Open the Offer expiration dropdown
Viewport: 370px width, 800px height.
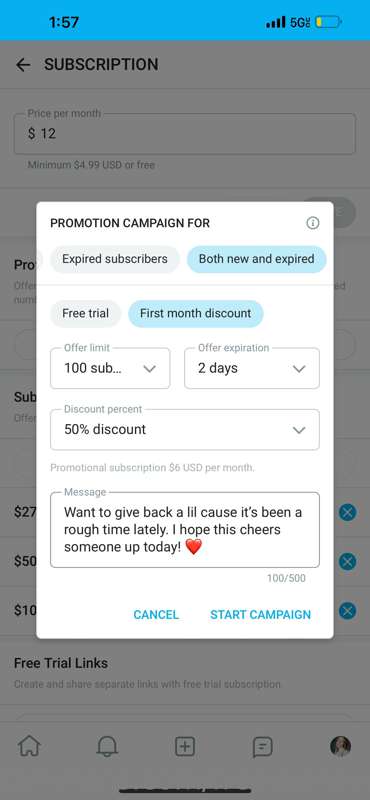click(252, 368)
